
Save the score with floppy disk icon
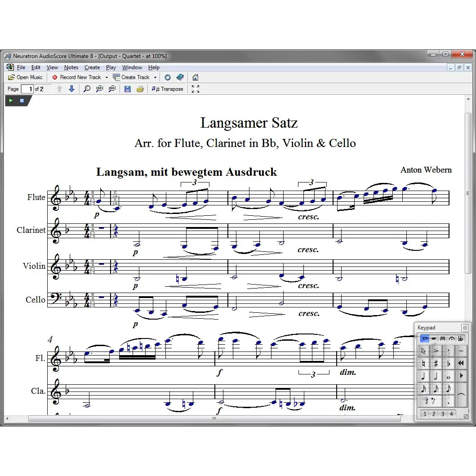pos(128,89)
